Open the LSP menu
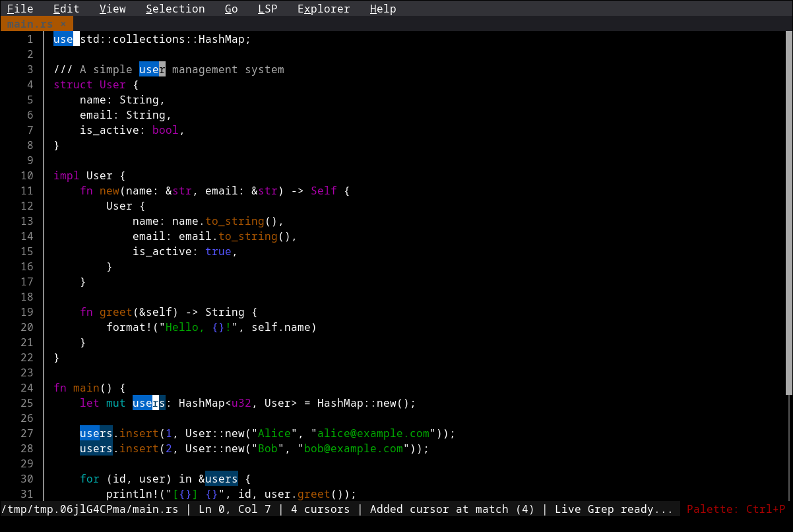This screenshot has height=532, width=793. point(267,9)
